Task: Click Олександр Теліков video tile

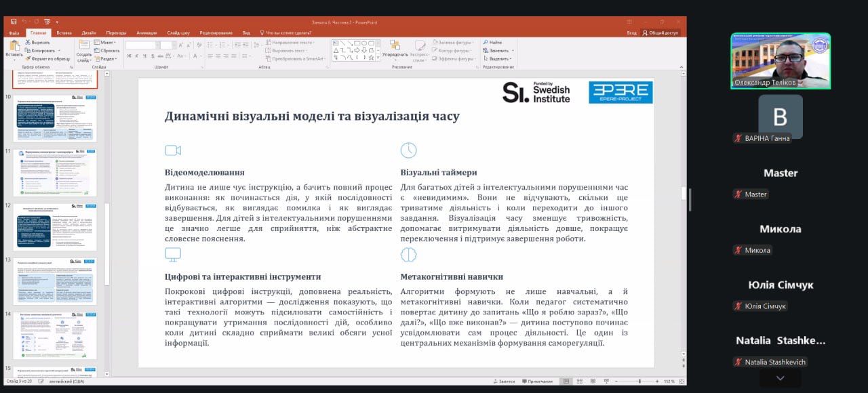Action: 781,61
